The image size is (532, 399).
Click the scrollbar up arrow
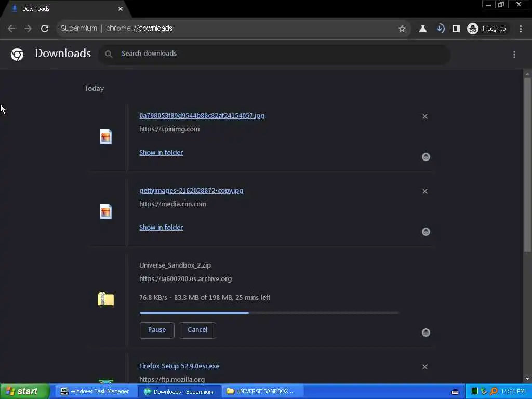(x=527, y=74)
